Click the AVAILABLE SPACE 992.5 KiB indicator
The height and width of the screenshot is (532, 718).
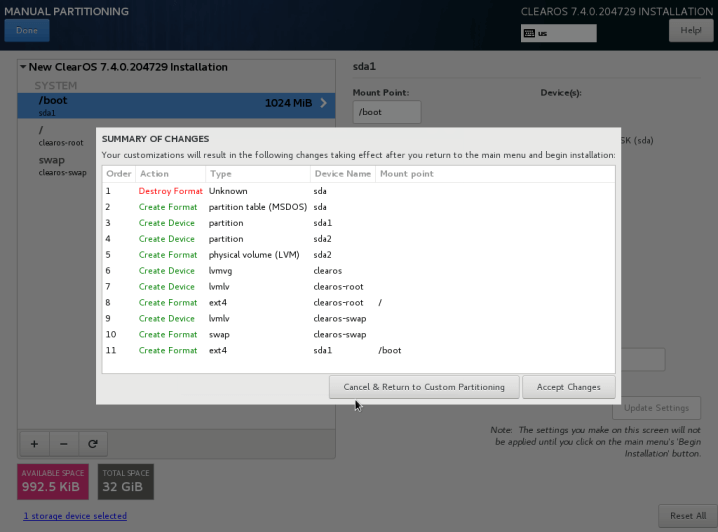point(53,482)
